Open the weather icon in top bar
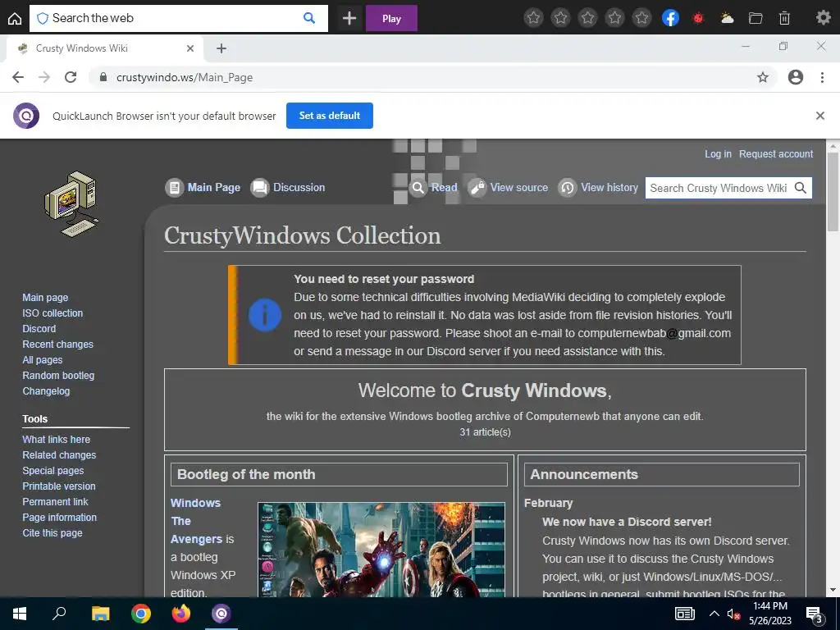 [727, 18]
